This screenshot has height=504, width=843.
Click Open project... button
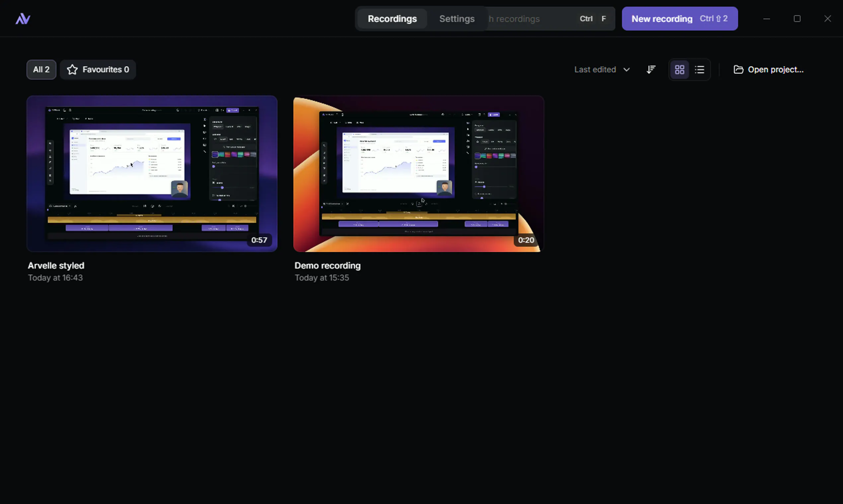769,70
